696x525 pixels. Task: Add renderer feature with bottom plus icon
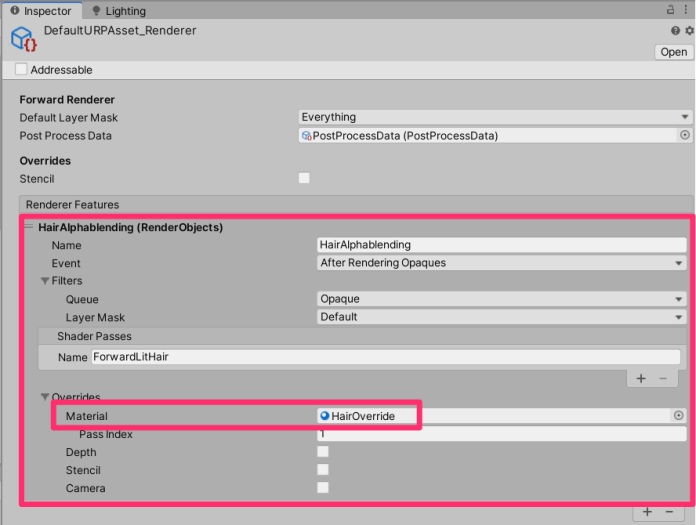pyautogui.click(x=647, y=512)
